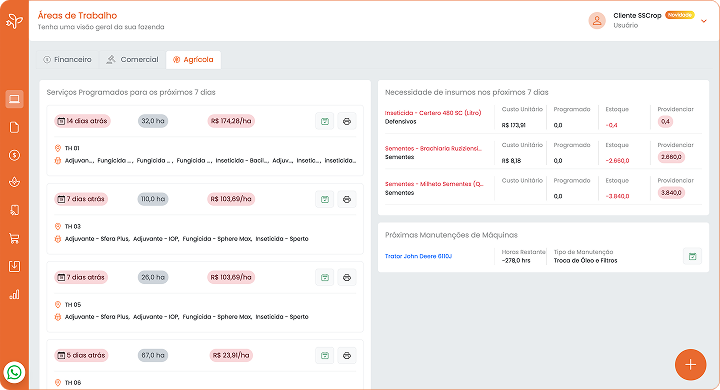Click the TH 03 field label
This screenshot has height=390, width=720.
(73, 226)
